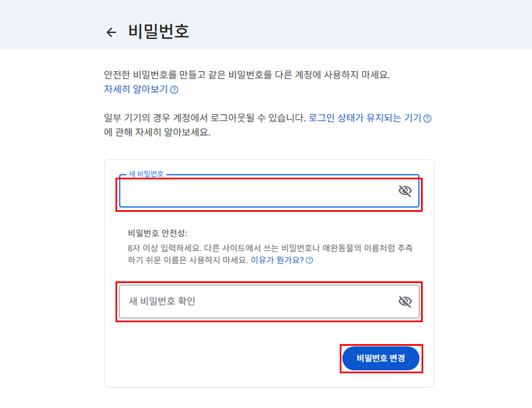Click the 에 관해 자세히 알아보세요 text
This screenshot has height=408, width=532.
157,134
